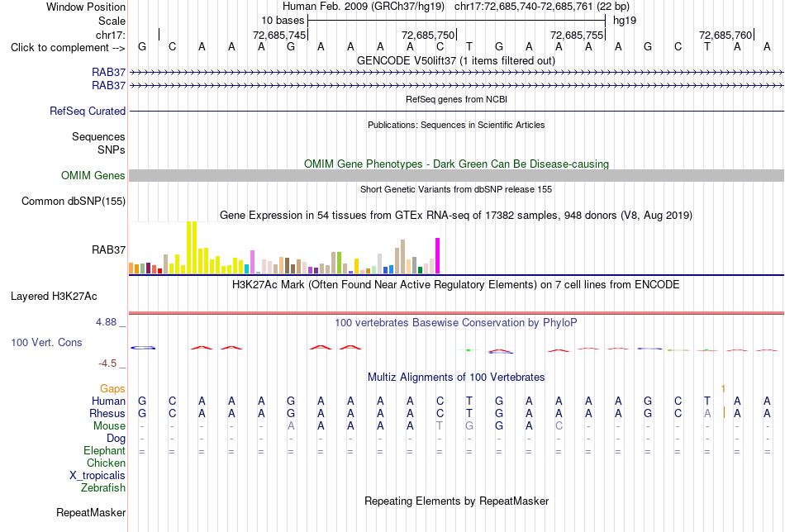785x532 pixels.
Task: Click the GTEx 'Gene Expression in 54 tissues' title
Action: (x=456, y=216)
